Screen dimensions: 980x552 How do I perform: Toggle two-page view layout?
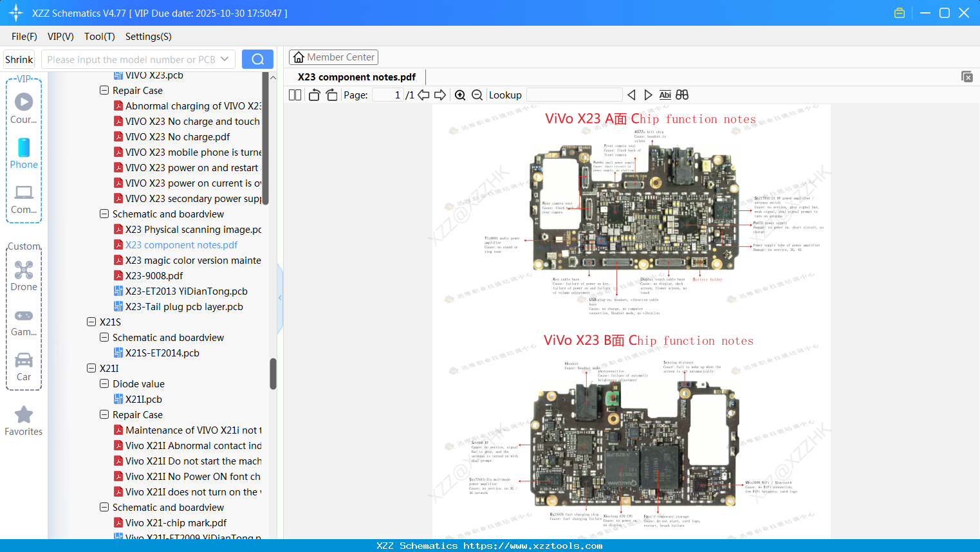pos(294,95)
